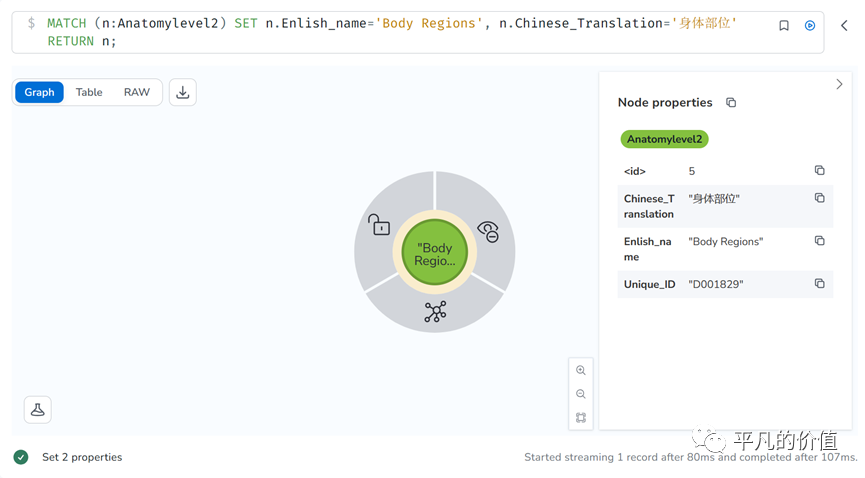The image size is (865, 478).
Task: Switch to the RAW view tab
Action: 137,92
